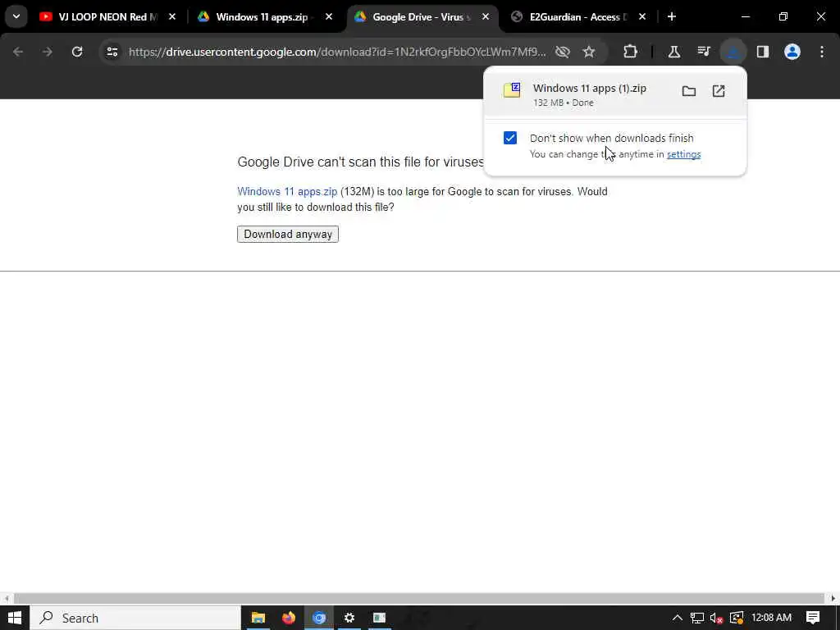
Task: Close the VJ LOOP NEON Red tab
Action: click(172, 17)
